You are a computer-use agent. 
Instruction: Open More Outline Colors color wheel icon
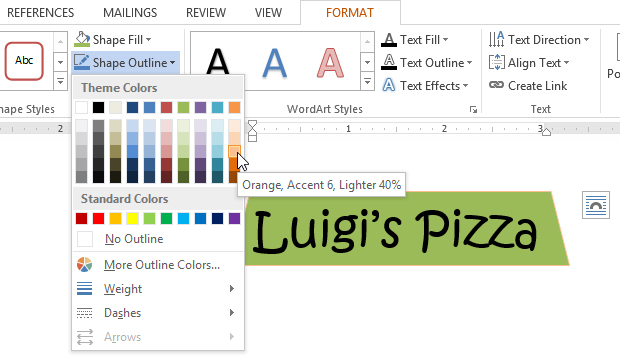(x=84, y=265)
